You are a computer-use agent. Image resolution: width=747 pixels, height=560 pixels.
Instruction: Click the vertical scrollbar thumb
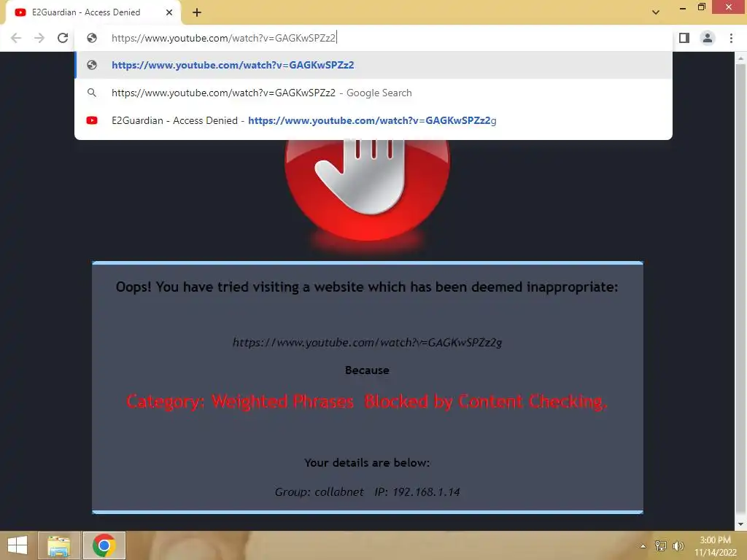740,289
